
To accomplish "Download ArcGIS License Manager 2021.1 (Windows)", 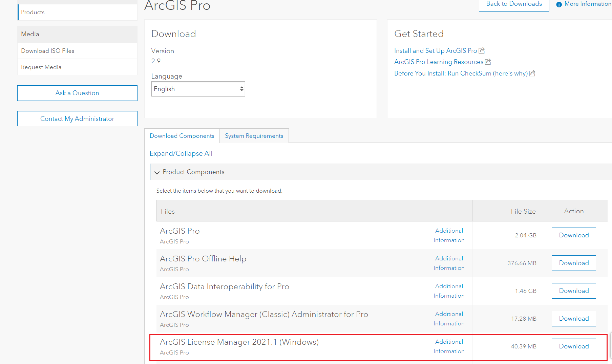I will (x=574, y=346).
